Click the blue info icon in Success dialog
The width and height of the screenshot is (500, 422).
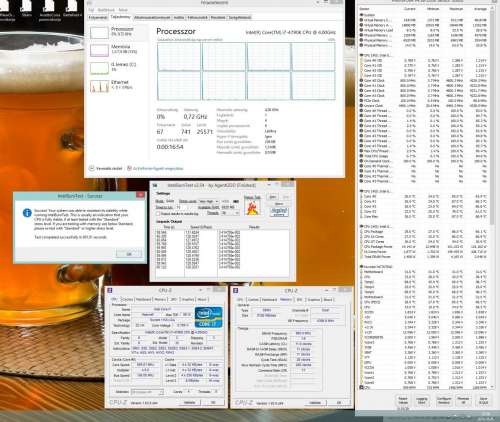click(27, 213)
